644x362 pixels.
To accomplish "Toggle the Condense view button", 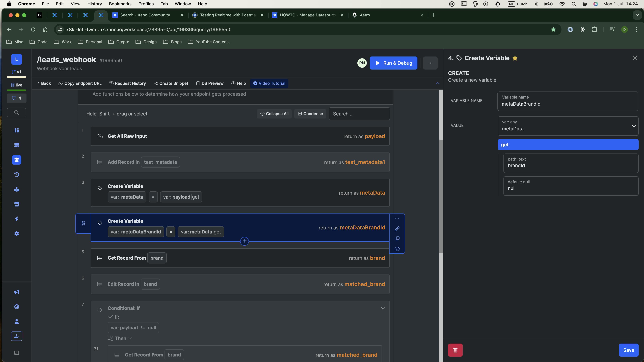I will click(x=310, y=114).
